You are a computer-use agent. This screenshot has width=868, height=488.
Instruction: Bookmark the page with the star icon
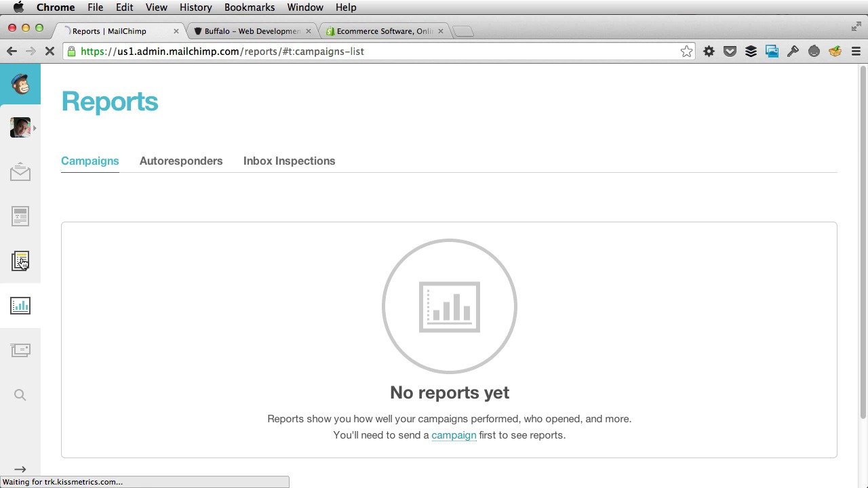[x=686, y=52]
